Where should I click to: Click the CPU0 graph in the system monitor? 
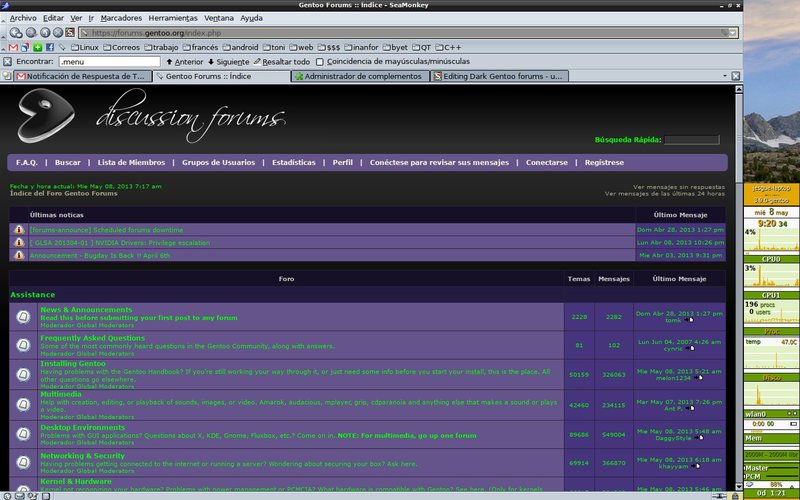pyautogui.click(x=771, y=240)
